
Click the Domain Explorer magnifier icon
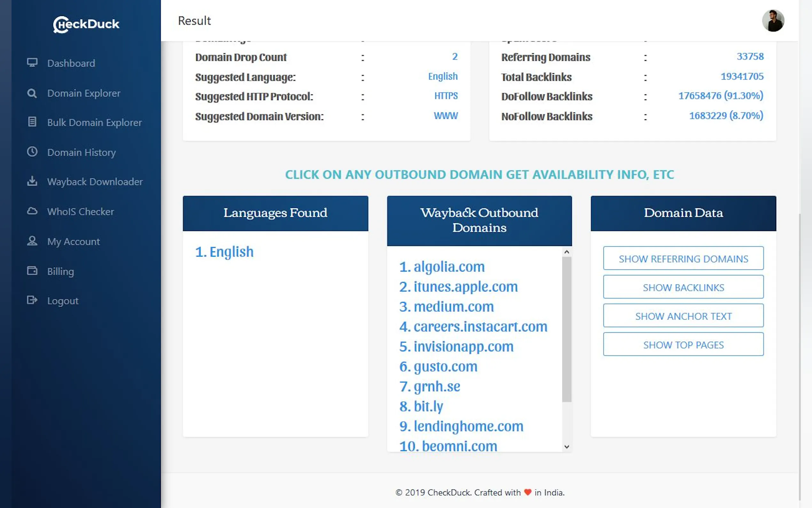tap(32, 93)
